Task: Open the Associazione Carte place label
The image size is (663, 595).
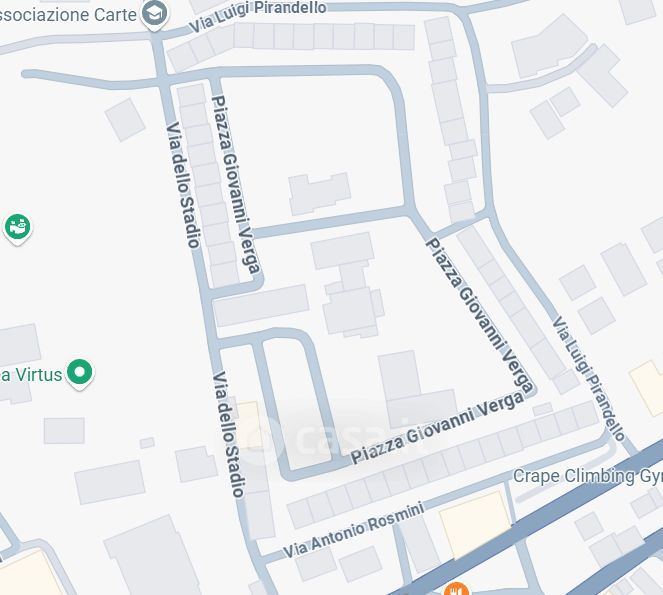Action: (68, 15)
